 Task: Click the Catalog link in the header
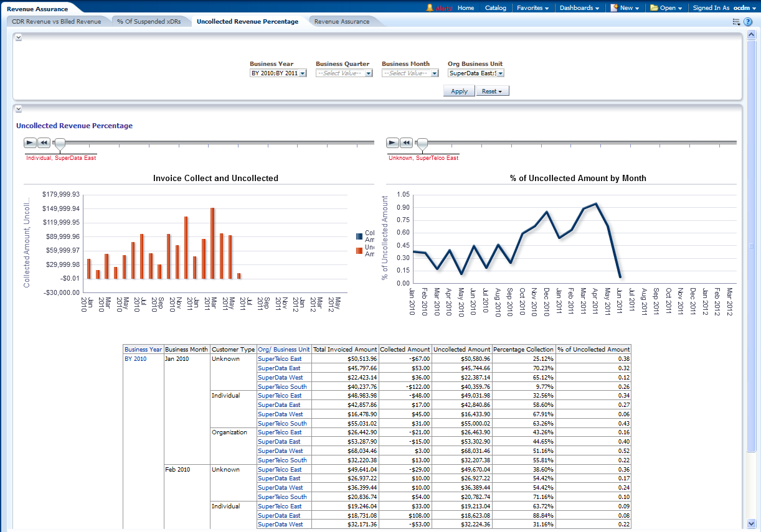click(495, 8)
